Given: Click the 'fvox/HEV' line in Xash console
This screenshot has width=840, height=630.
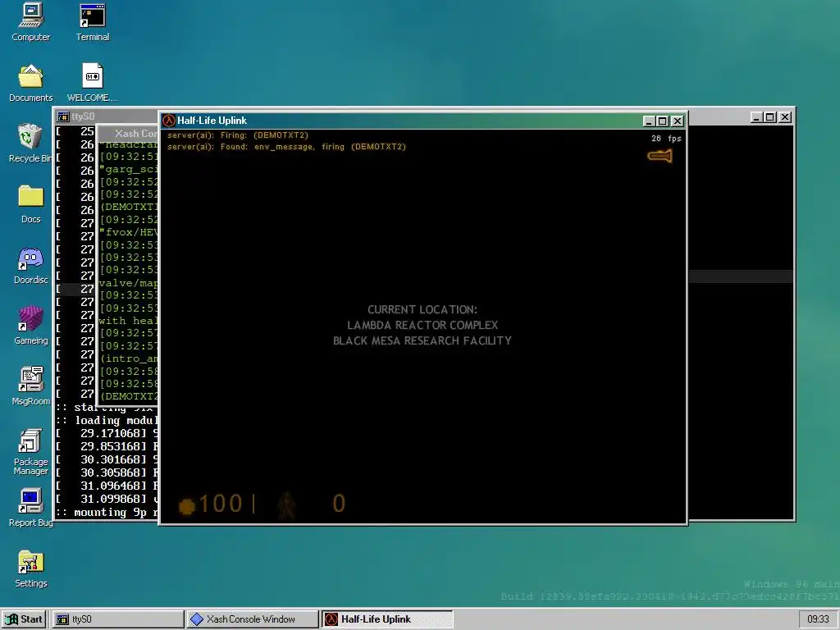Looking at the screenshot, I should click(129, 232).
